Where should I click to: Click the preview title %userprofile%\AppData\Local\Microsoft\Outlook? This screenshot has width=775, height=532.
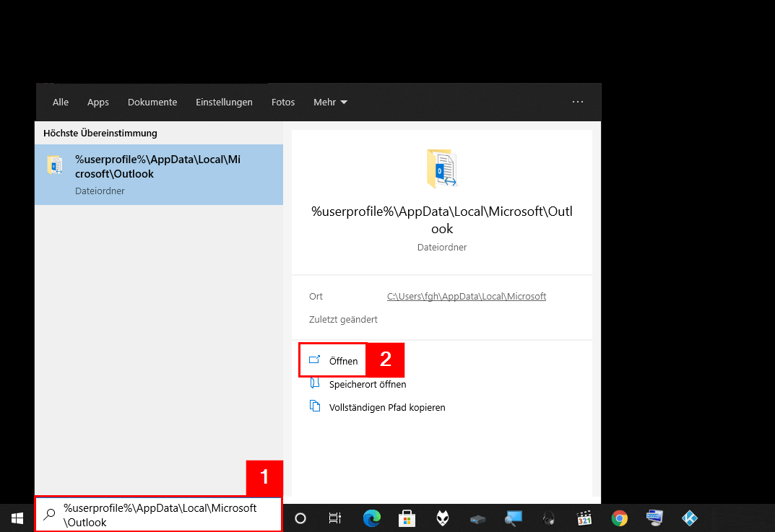[x=442, y=220]
